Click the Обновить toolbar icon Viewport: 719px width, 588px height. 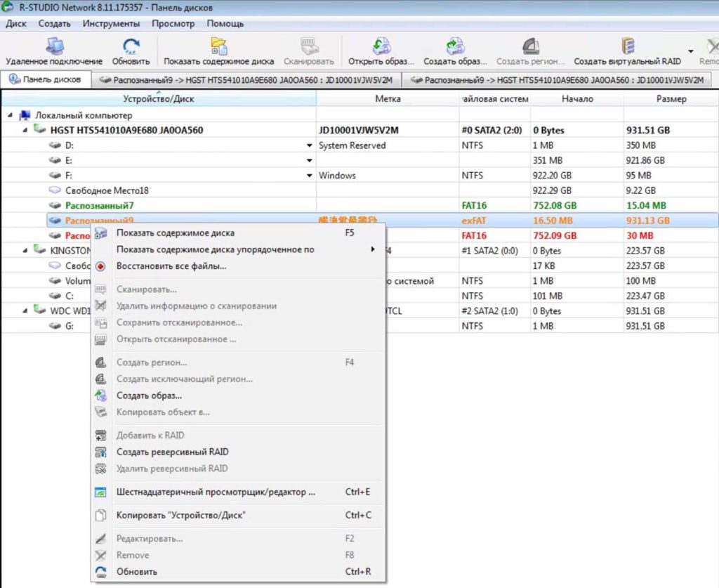[131, 46]
